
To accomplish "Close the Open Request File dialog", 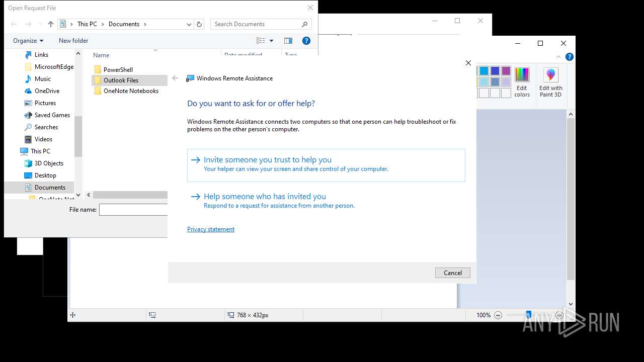I will [x=310, y=8].
